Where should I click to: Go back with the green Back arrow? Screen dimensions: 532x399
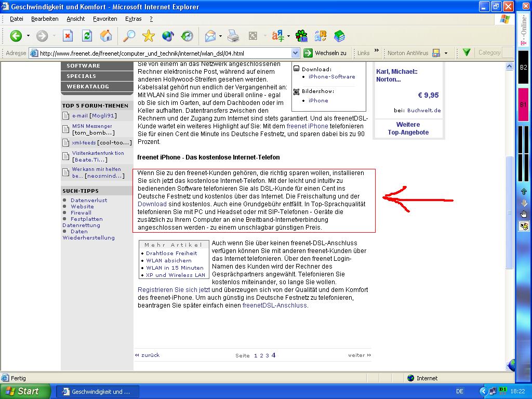(x=16, y=36)
